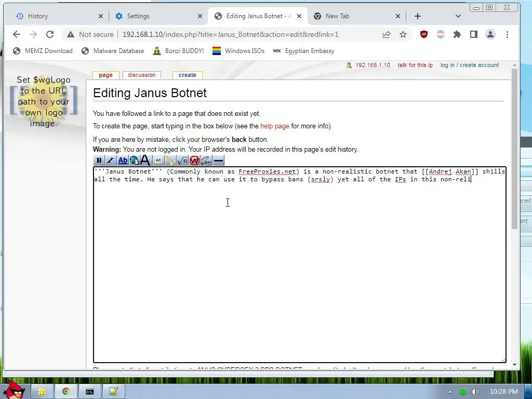Open the striped flag extension icon

[x=441, y=34]
